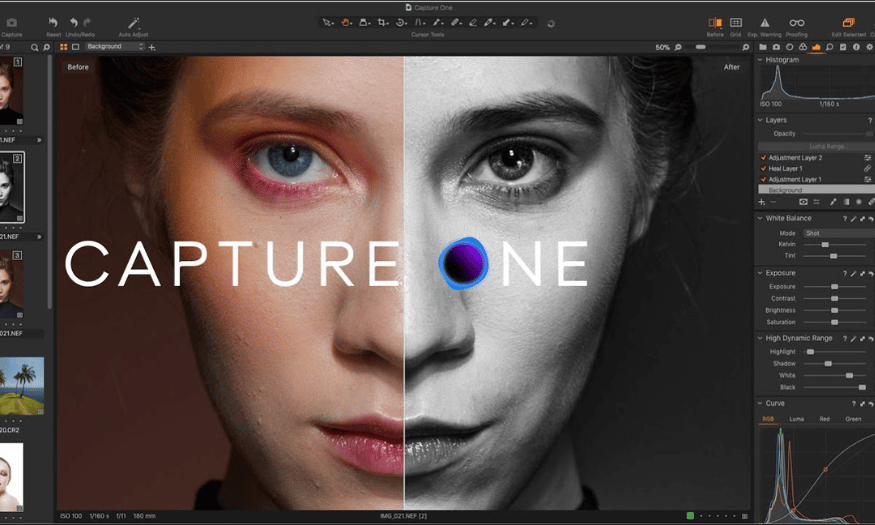This screenshot has width=875, height=525.
Task: Select thumbnail number 2 black-and-white portrait
Action: pos(11,187)
